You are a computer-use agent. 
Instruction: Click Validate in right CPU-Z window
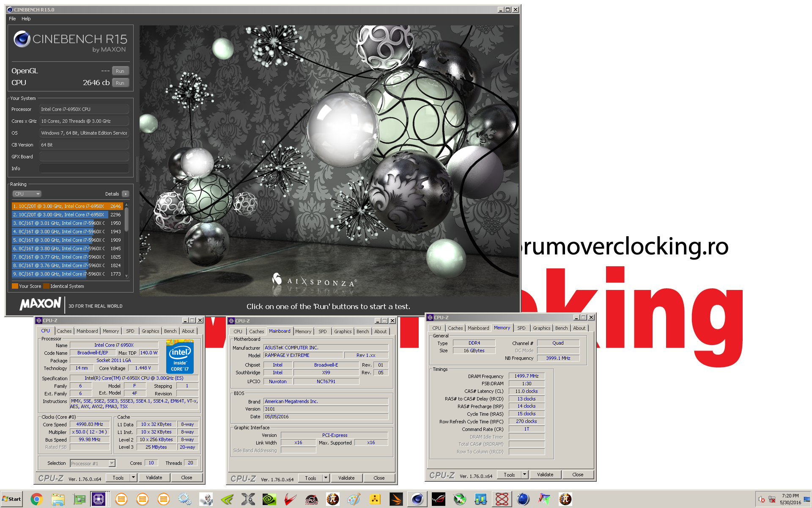[x=545, y=475]
